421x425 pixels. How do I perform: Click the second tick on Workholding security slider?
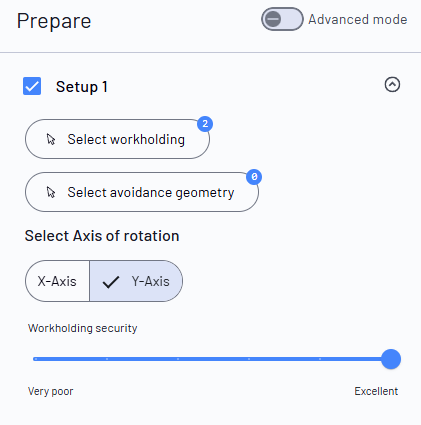[107, 359]
